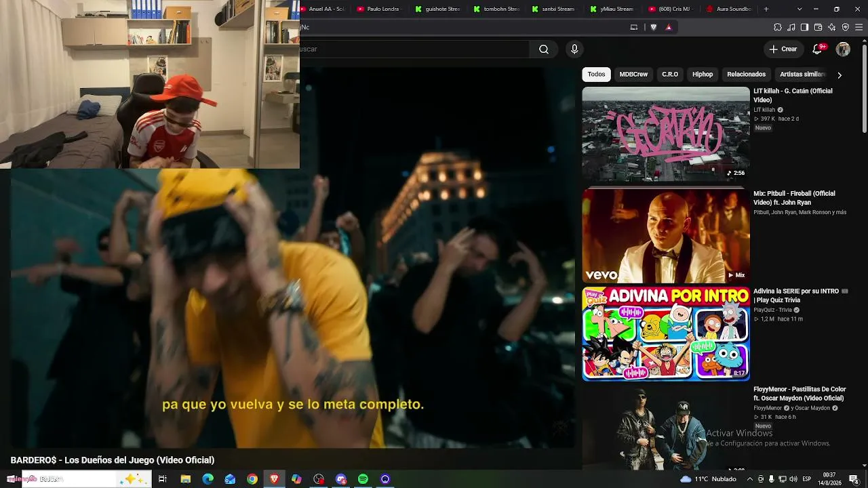The height and width of the screenshot is (488, 868).
Task: Open "FloyyMenor - Pastillitas De Color" title
Action: (x=800, y=394)
